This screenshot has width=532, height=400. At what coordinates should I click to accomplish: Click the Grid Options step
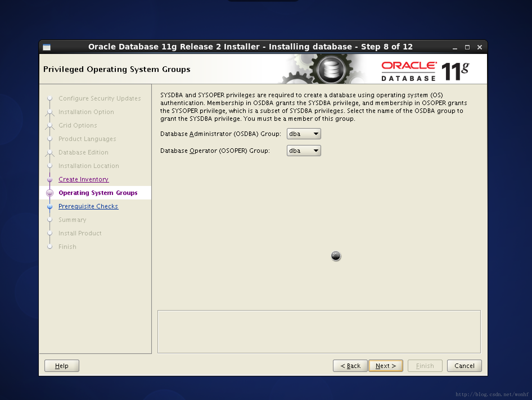(x=78, y=125)
